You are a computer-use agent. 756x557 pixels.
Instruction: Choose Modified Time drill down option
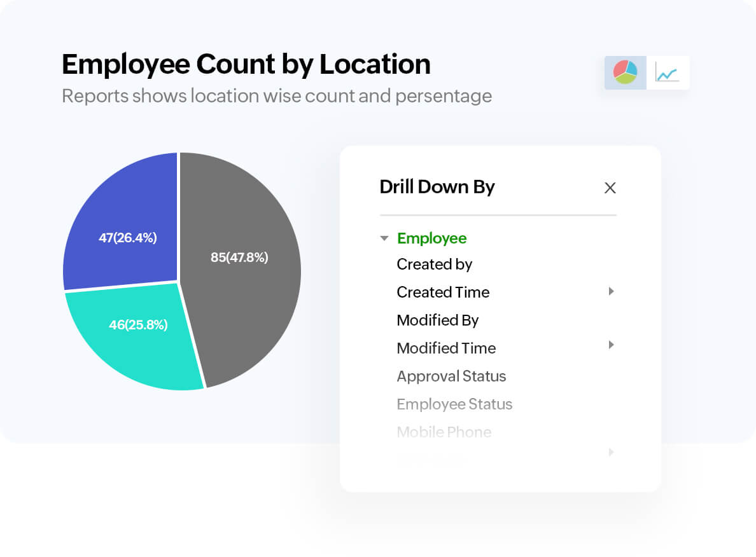click(x=446, y=348)
